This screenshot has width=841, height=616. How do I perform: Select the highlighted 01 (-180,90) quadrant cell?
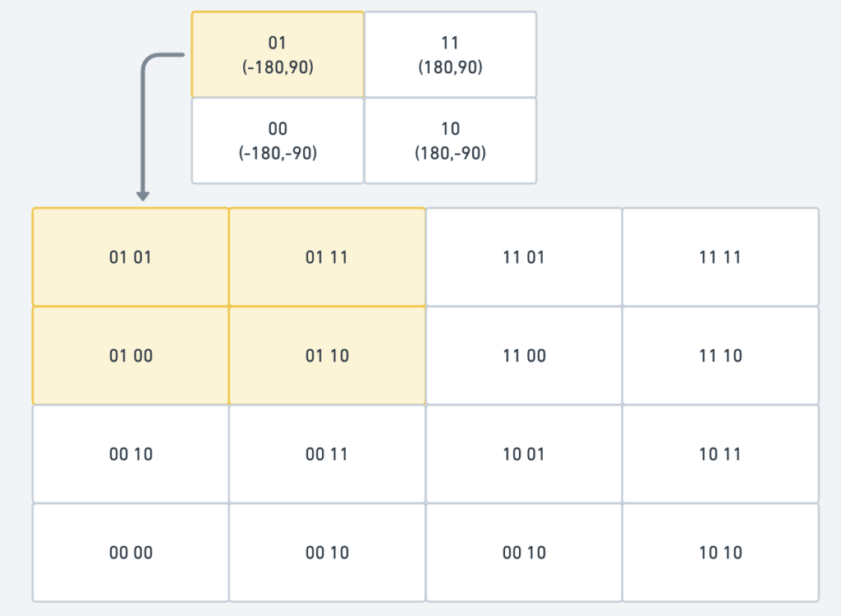278,55
